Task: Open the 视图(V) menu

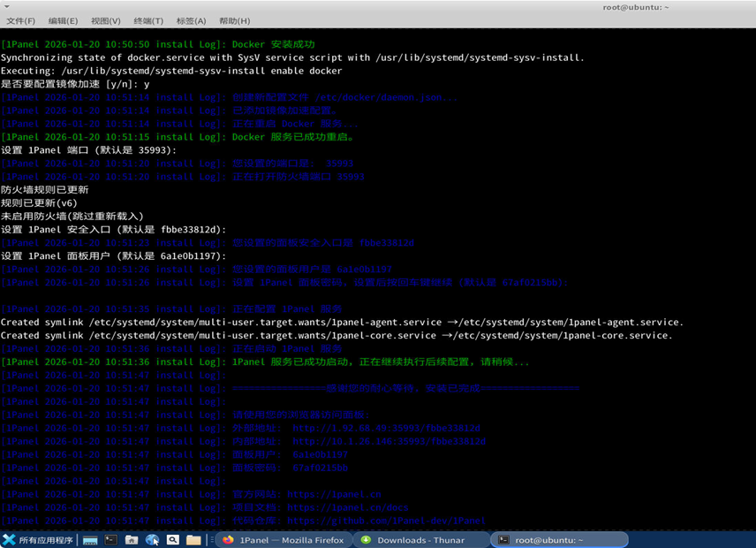Action: [106, 20]
